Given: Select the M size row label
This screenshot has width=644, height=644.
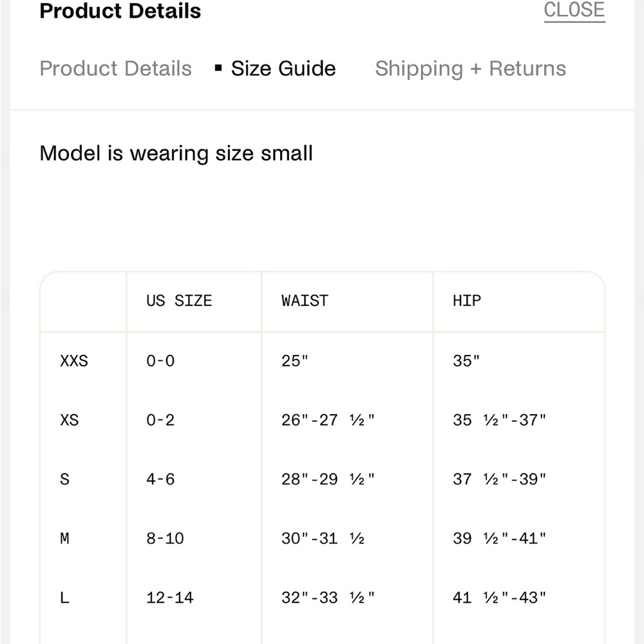Looking at the screenshot, I should point(64,538).
